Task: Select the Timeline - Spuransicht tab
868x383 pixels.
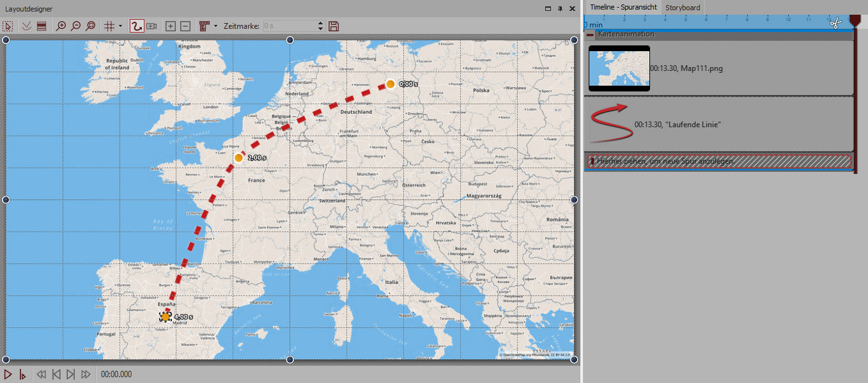Action: pyautogui.click(x=623, y=8)
